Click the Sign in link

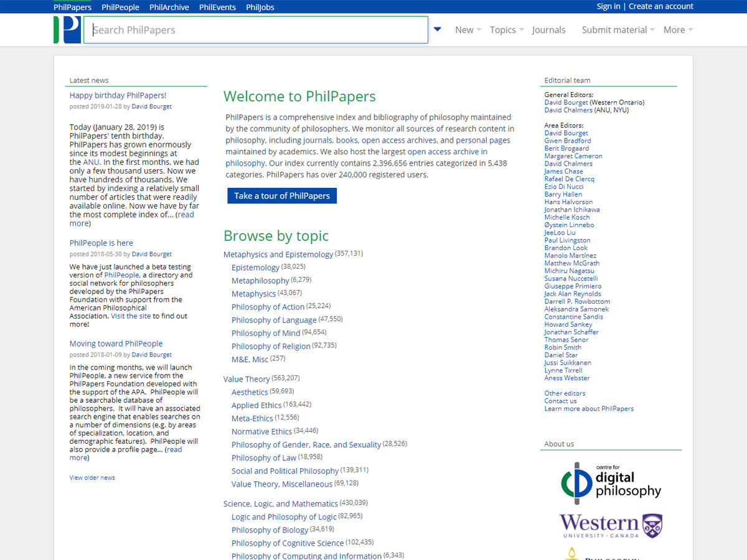point(608,6)
